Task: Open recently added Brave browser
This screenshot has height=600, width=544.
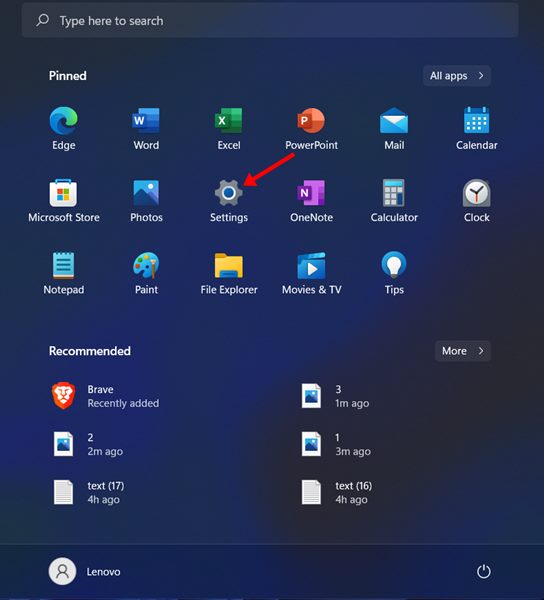Action: click(106, 396)
